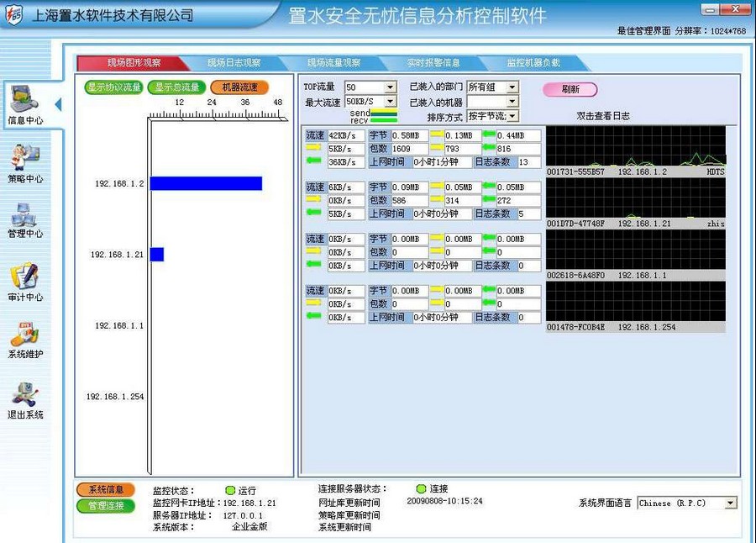756x543 pixels.
Task: Click the 退出系统 icon to exit
Action: point(25,397)
